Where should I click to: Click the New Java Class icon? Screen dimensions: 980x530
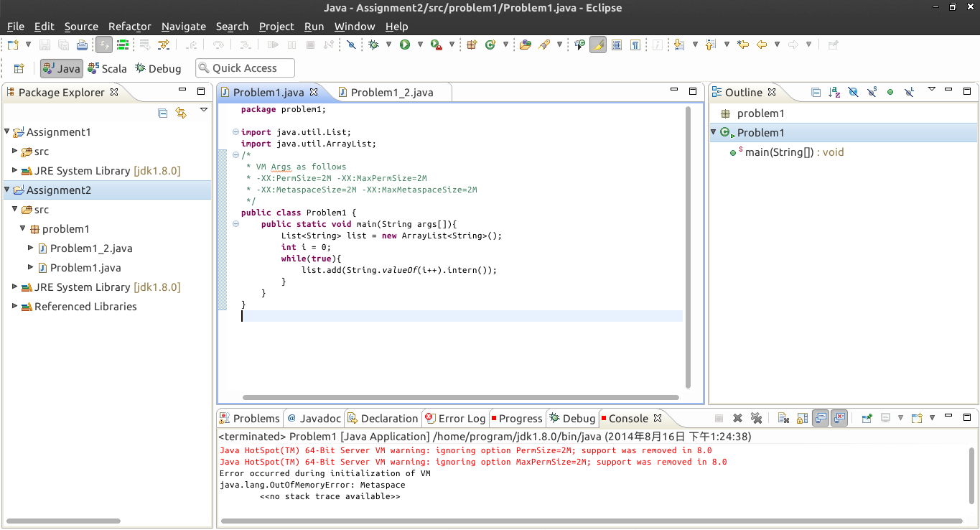(490, 45)
